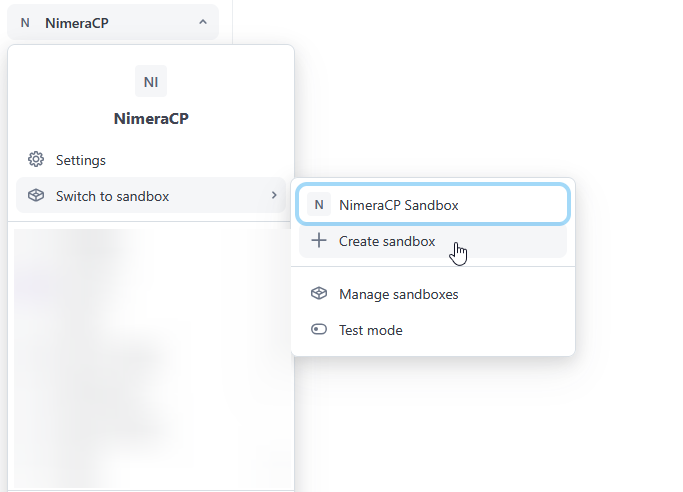
Task: Open Manage sandboxes
Action: click(x=398, y=294)
